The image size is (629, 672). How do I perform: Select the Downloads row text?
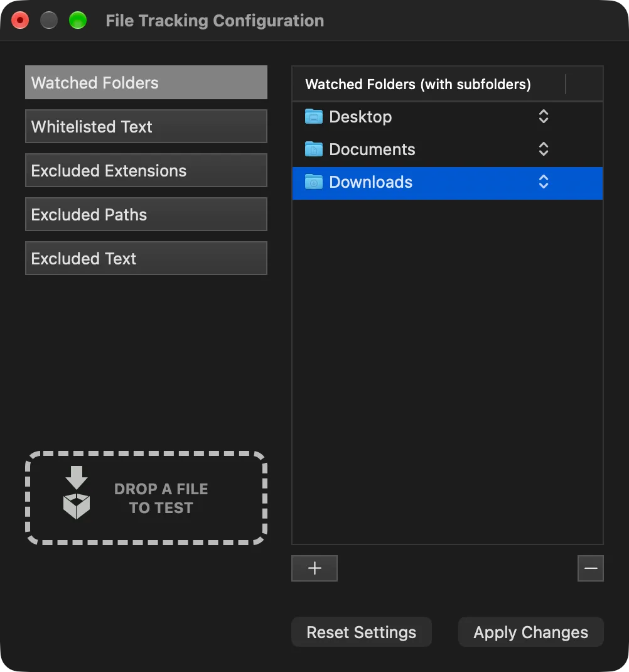click(x=370, y=182)
